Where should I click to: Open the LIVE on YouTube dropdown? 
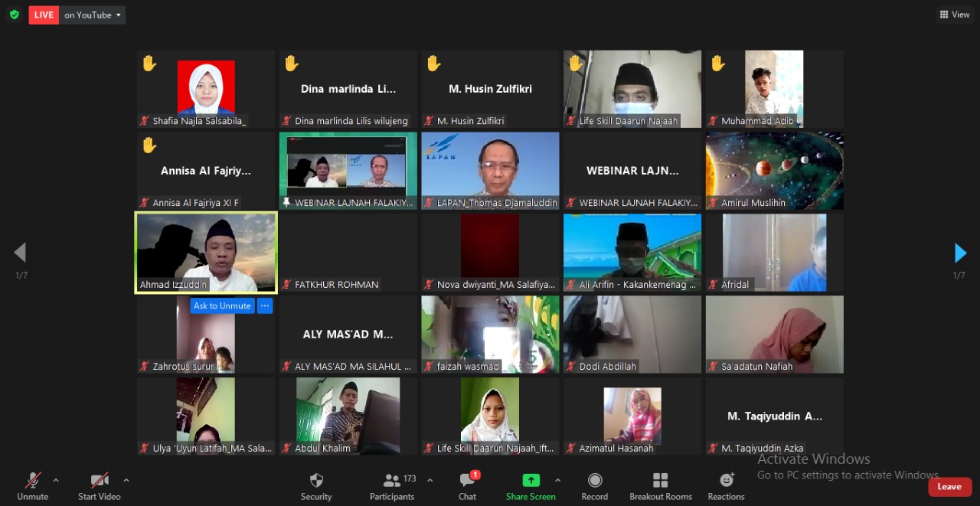pyautogui.click(x=93, y=15)
